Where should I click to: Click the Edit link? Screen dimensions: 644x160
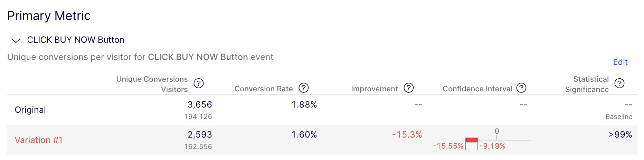click(x=620, y=62)
